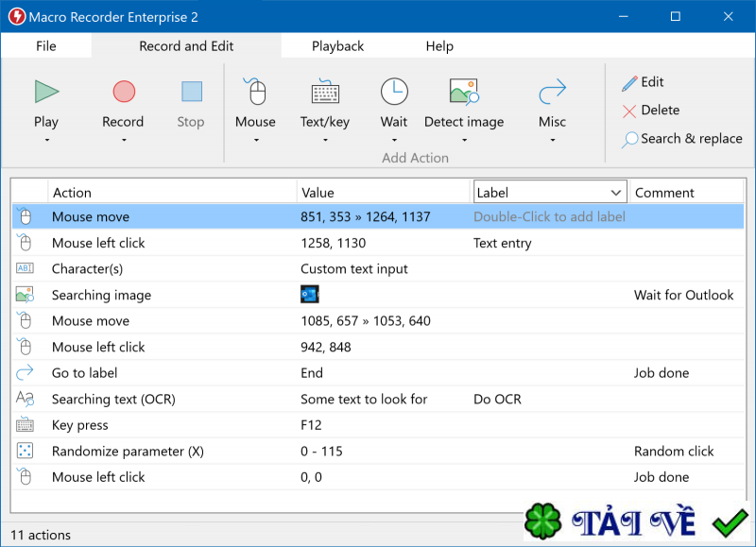756x547 pixels.
Task: Select the Go to label row
Action: (x=85, y=373)
